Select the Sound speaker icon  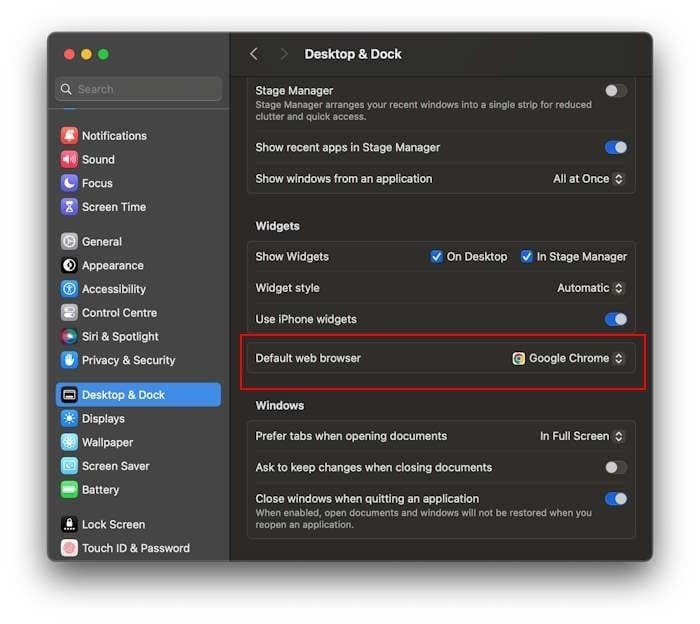point(69,159)
